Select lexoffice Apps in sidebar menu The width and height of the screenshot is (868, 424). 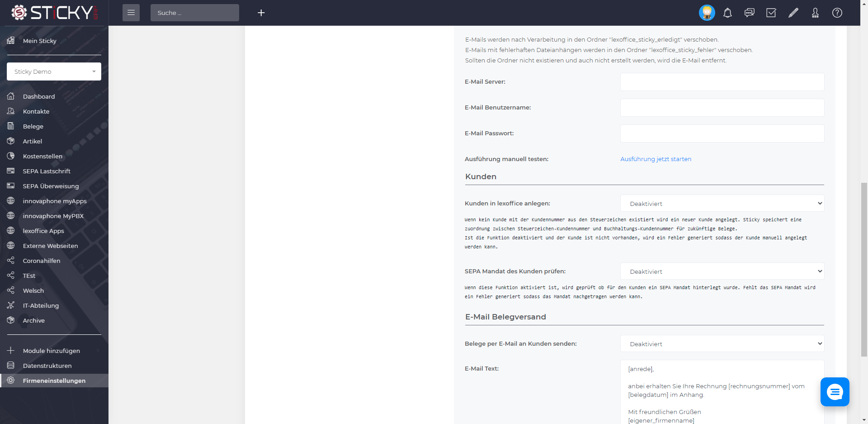point(43,231)
